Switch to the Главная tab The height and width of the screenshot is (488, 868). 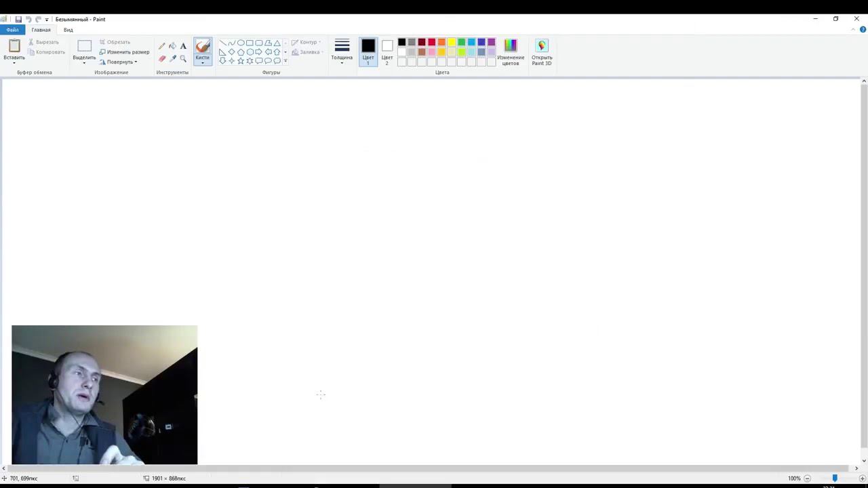(41, 30)
